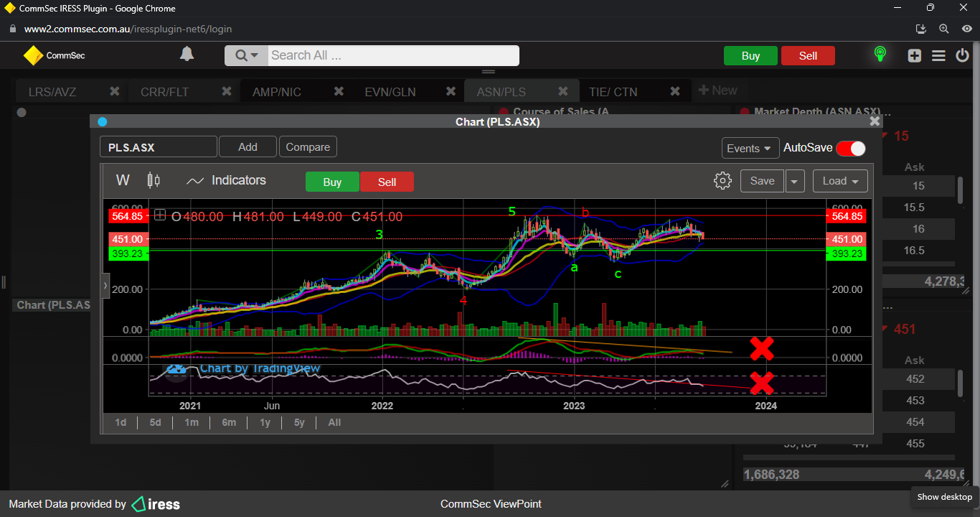This screenshot has height=517, width=980.
Task: Open the Load dropdown
Action: [840, 181]
